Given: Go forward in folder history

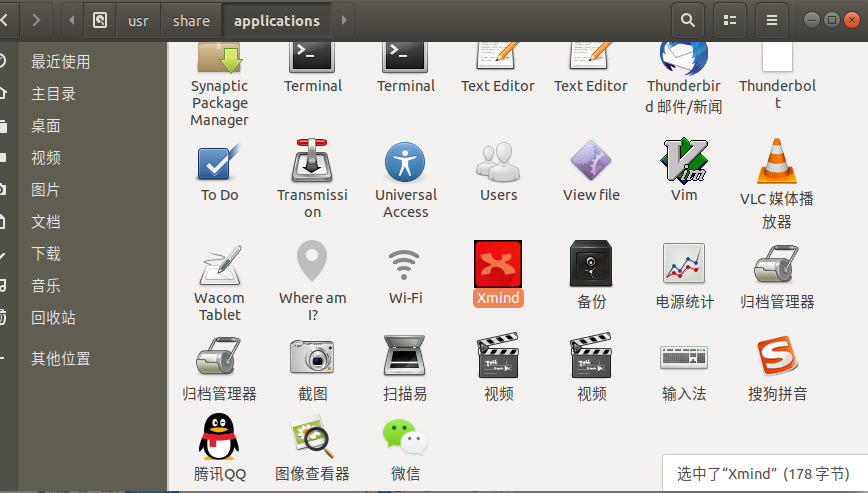Looking at the screenshot, I should click(36, 20).
